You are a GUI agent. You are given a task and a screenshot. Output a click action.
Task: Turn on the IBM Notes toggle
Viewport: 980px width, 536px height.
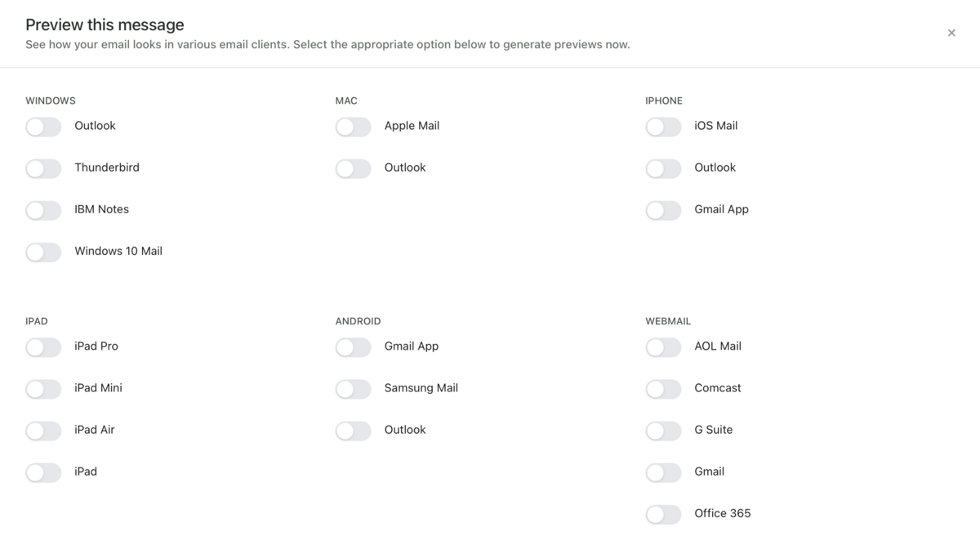(x=43, y=210)
